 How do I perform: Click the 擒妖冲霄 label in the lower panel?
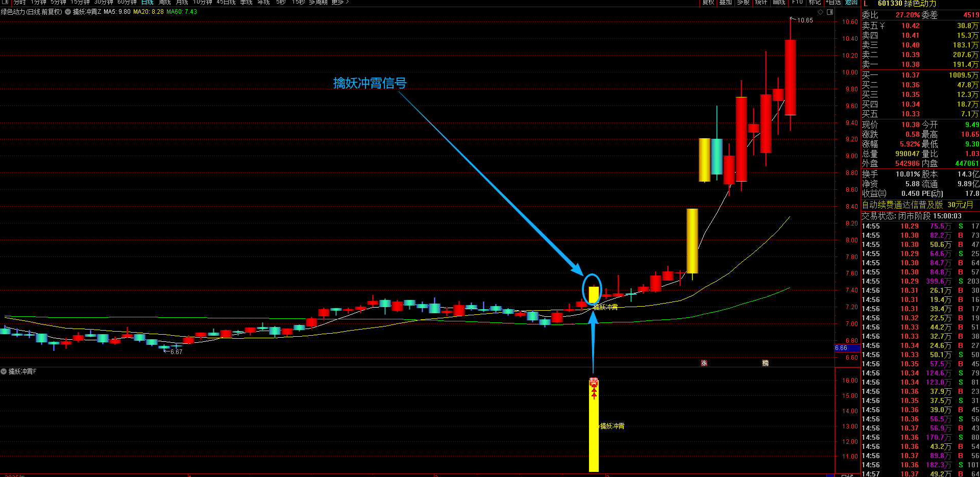click(612, 426)
